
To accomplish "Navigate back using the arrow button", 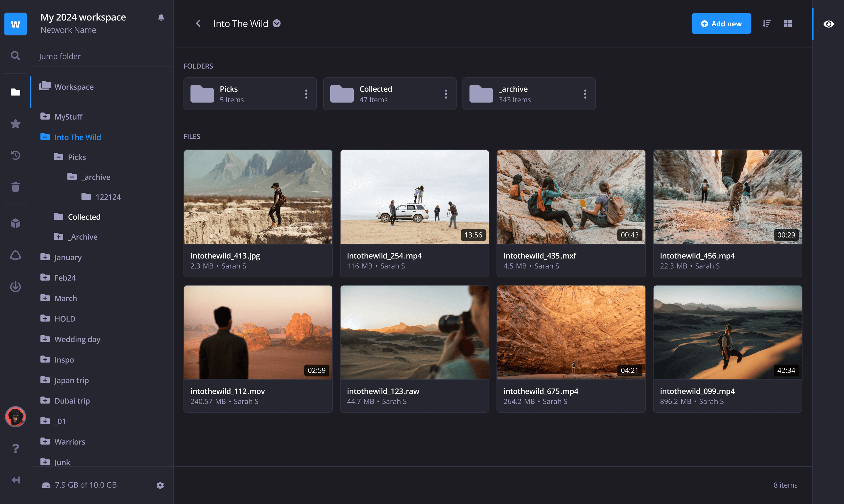I will point(198,23).
